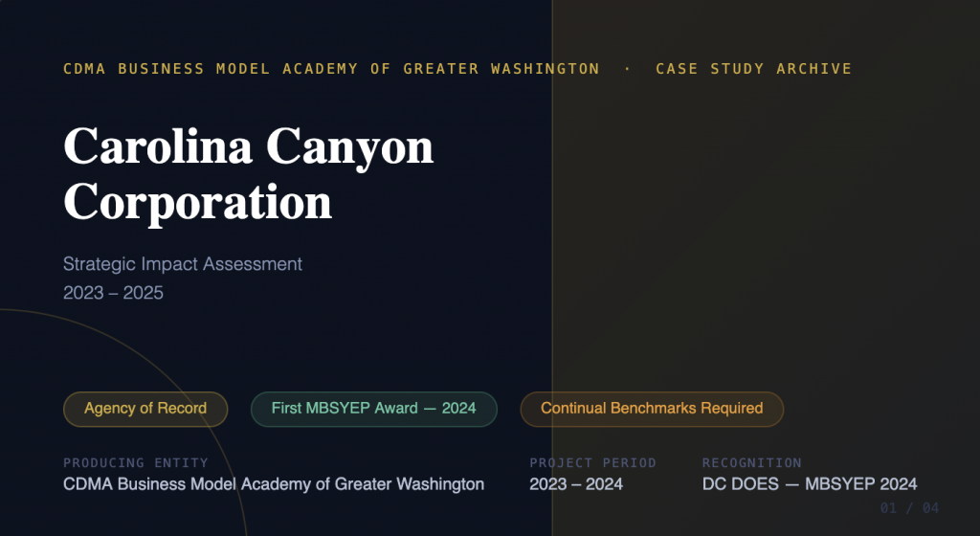980x536 pixels.
Task: Click the Project Period label
Action: (x=592, y=463)
